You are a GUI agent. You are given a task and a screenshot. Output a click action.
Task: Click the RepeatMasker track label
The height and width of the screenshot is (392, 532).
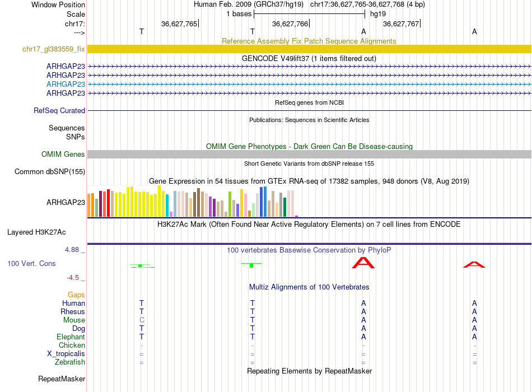[x=62, y=379]
